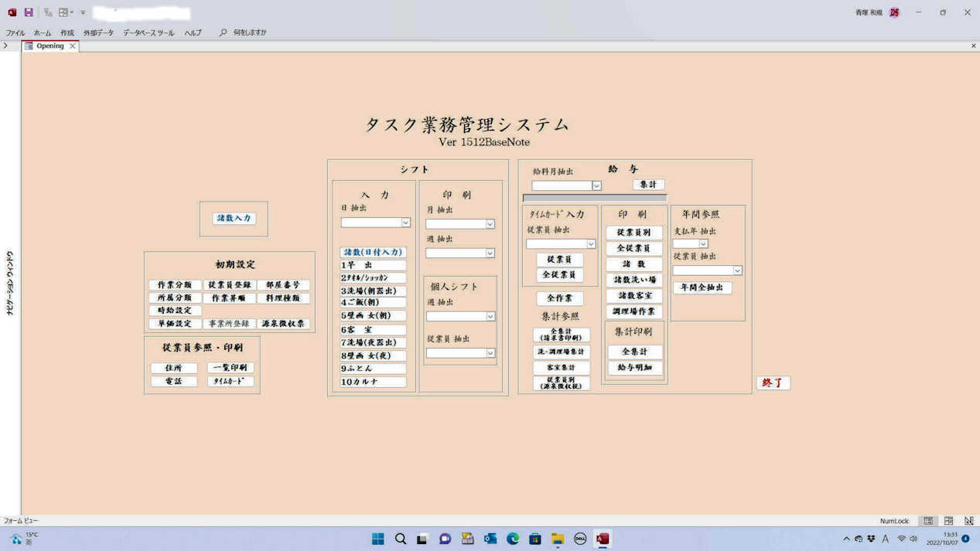The image size is (980, 551).
Task: Click the 全作業 button
Action: coord(560,298)
